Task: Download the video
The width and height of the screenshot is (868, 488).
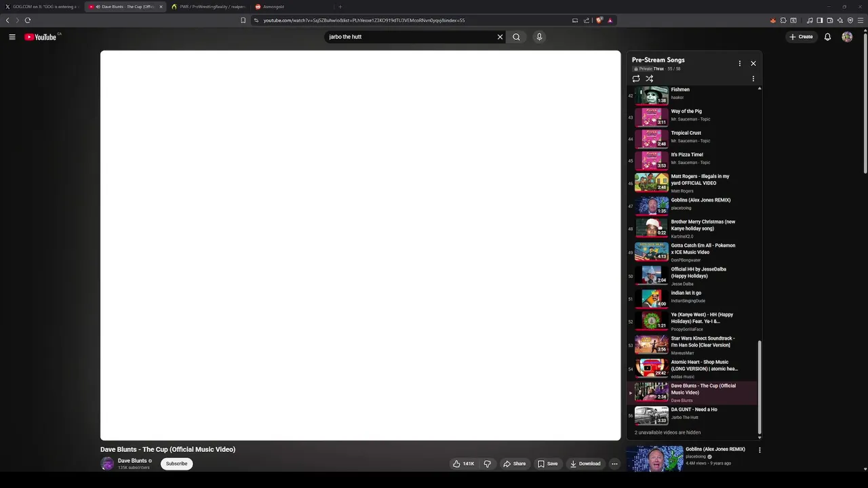Action: point(585,464)
